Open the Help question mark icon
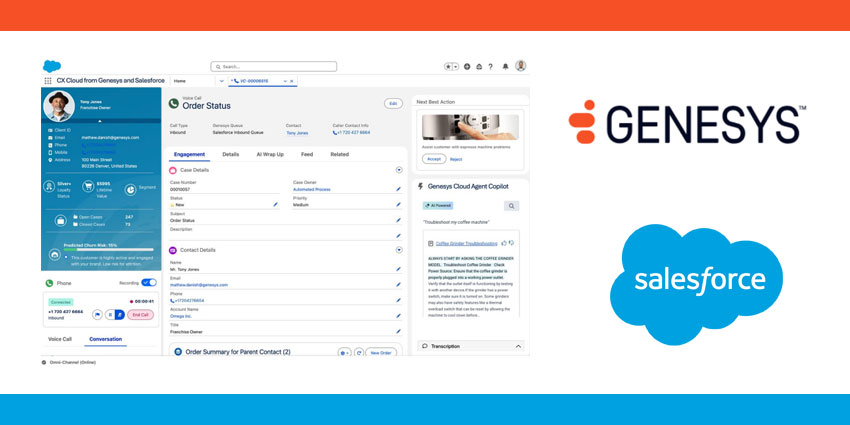 [491, 67]
